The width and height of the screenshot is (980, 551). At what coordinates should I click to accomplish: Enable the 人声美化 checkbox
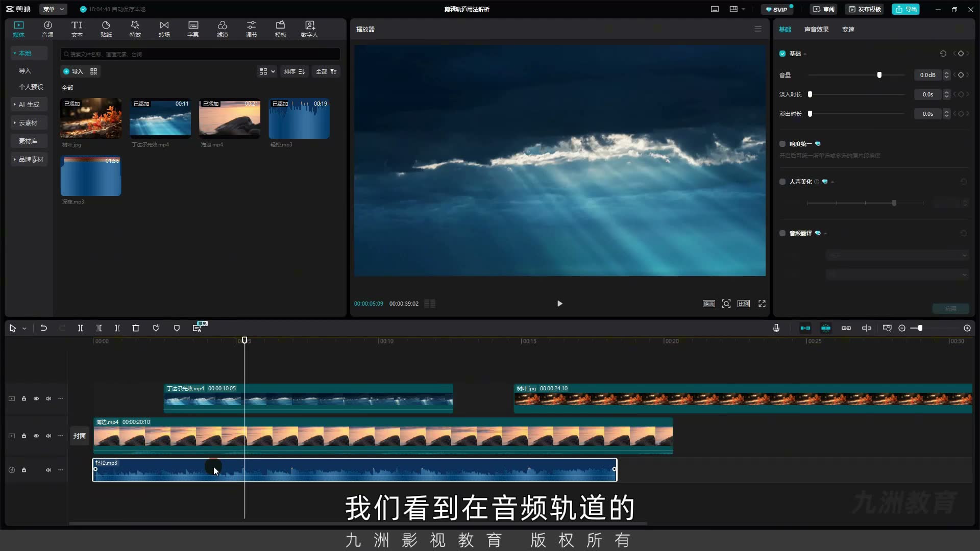click(782, 182)
